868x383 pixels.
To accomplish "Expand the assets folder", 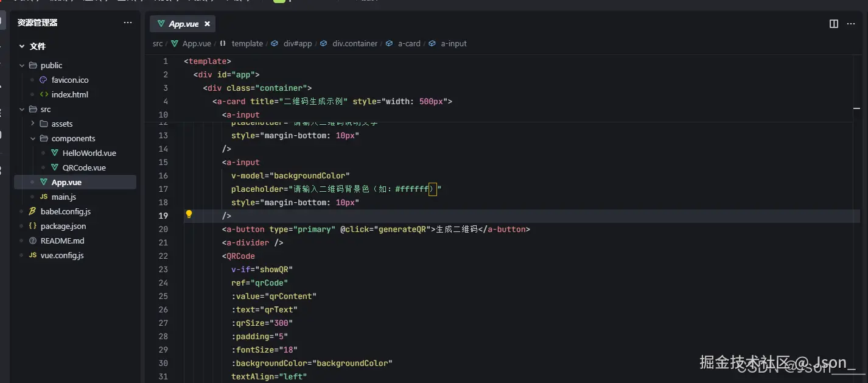I will click(x=33, y=124).
